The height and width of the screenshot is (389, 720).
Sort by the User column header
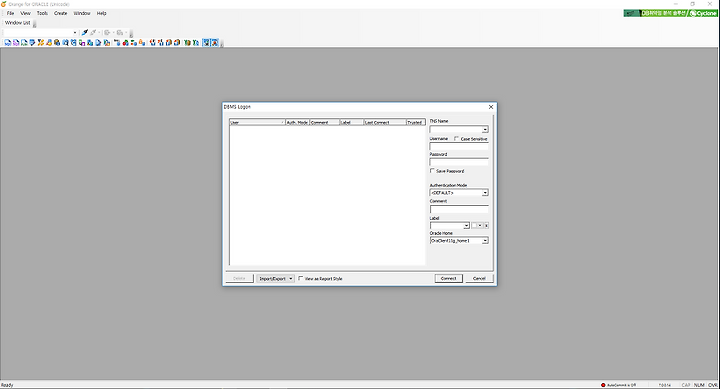257,122
